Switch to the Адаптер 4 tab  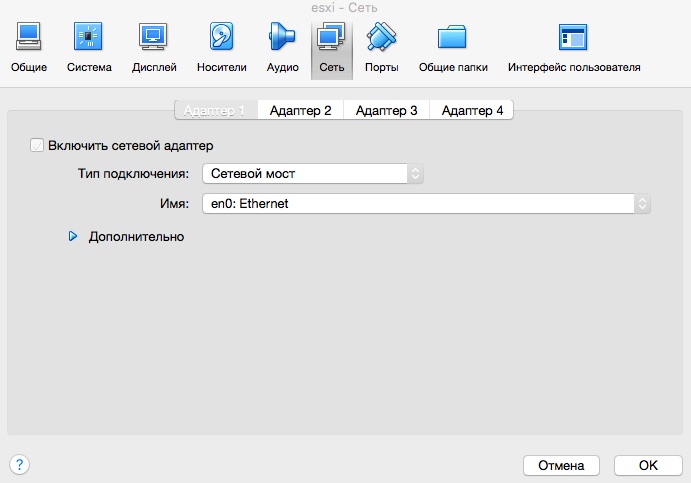(472, 111)
